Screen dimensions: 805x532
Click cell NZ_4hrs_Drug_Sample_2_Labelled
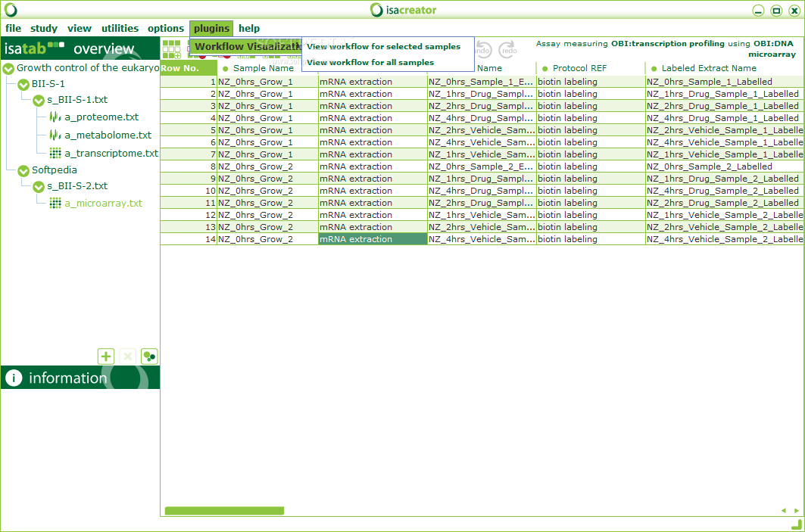click(x=725, y=191)
